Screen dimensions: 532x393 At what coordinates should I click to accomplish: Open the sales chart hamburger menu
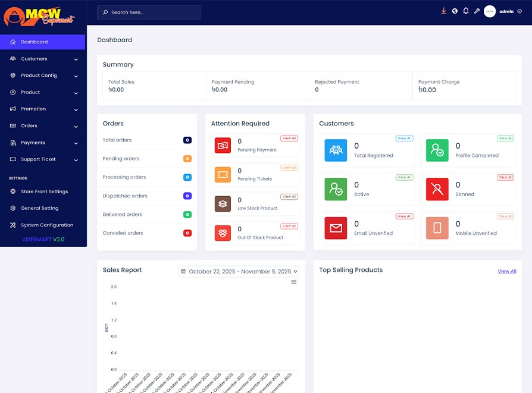(x=293, y=282)
